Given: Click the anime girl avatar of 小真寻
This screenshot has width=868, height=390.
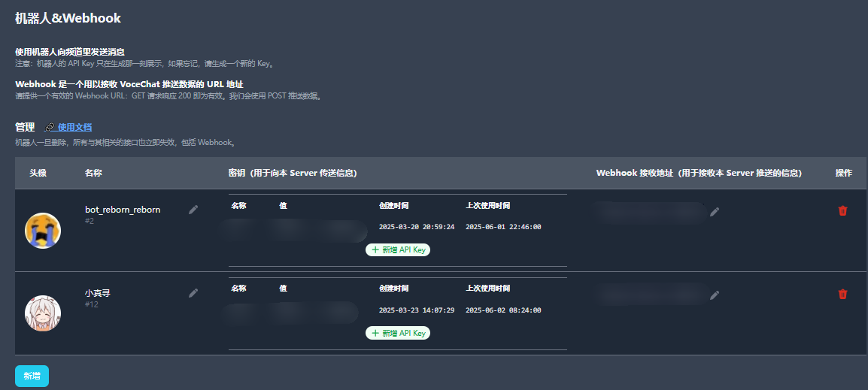Looking at the screenshot, I should [x=43, y=313].
